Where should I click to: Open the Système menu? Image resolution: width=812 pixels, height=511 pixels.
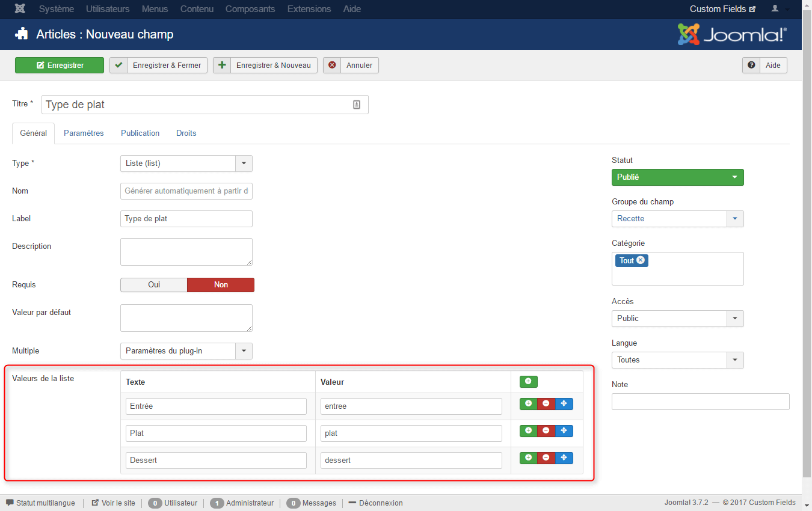[57, 9]
